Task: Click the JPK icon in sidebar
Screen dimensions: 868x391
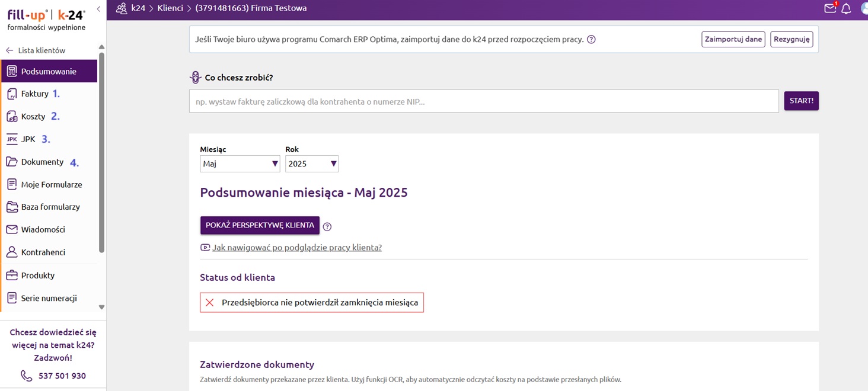Action: (x=12, y=139)
